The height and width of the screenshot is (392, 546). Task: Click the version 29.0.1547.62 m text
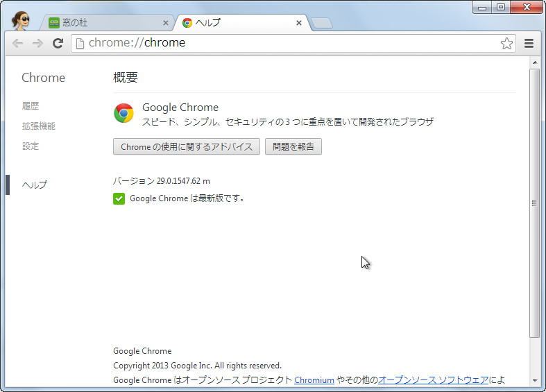click(x=162, y=181)
